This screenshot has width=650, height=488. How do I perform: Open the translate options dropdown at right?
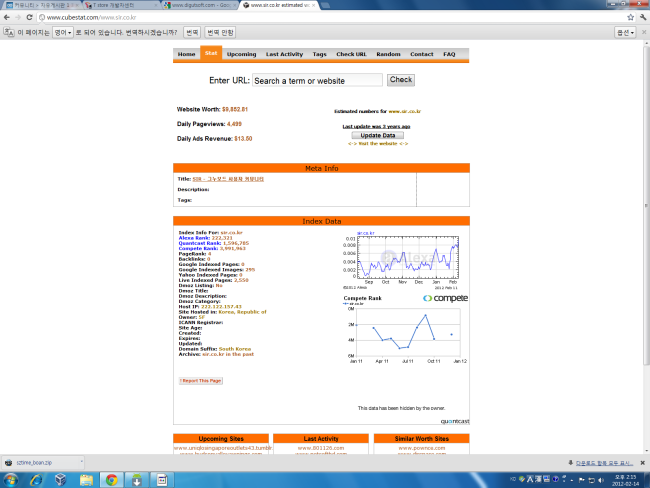[625, 32]
